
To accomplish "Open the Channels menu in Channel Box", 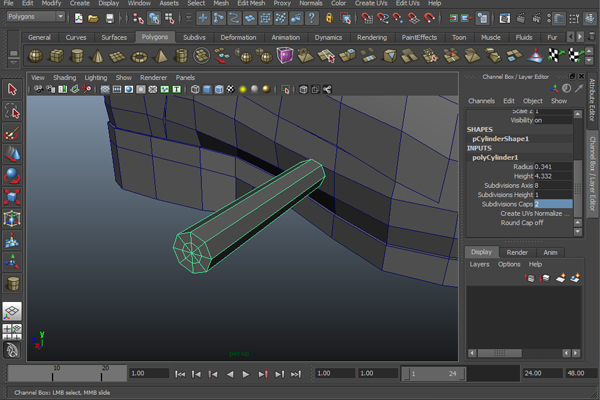I will pos(481,101).
